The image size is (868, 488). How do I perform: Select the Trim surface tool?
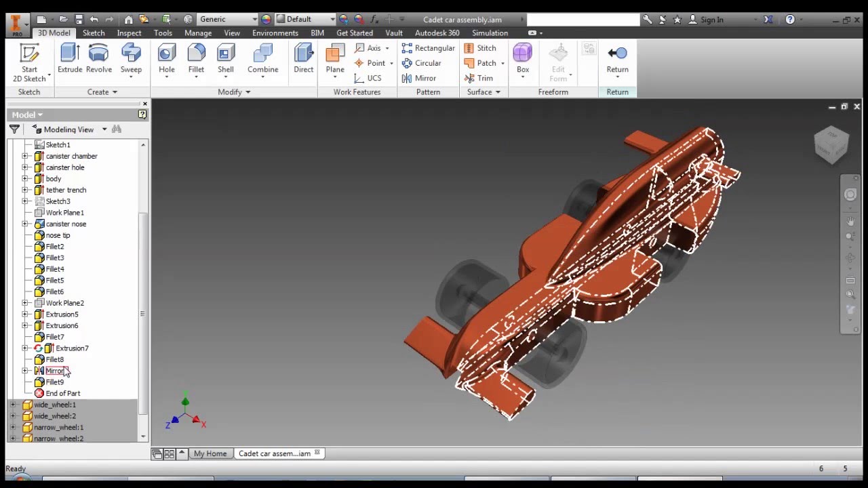(x=479, y=78)
